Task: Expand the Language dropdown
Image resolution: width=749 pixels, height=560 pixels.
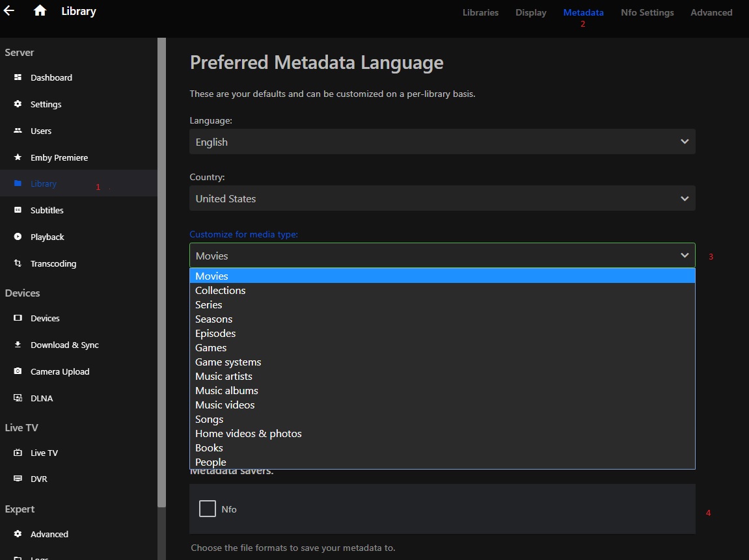Action: coord(442,142)
